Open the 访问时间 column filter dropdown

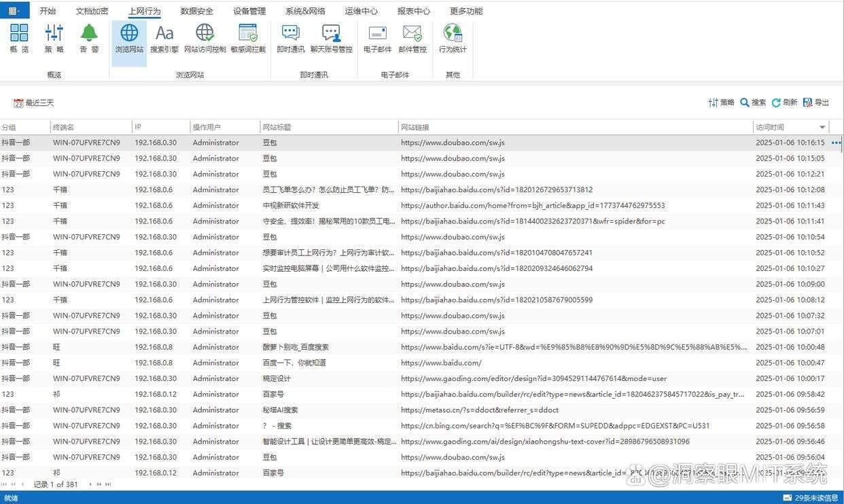pyautogui.click(x=822, y=127)
